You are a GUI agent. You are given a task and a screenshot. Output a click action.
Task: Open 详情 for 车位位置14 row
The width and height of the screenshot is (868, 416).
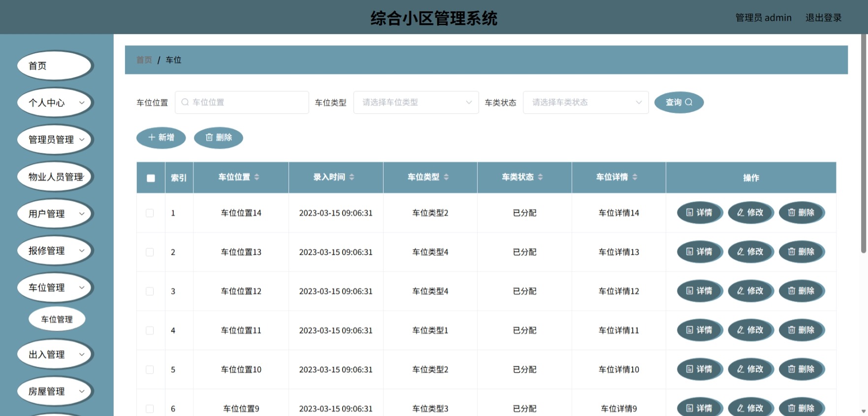click(x=700, y=212)
